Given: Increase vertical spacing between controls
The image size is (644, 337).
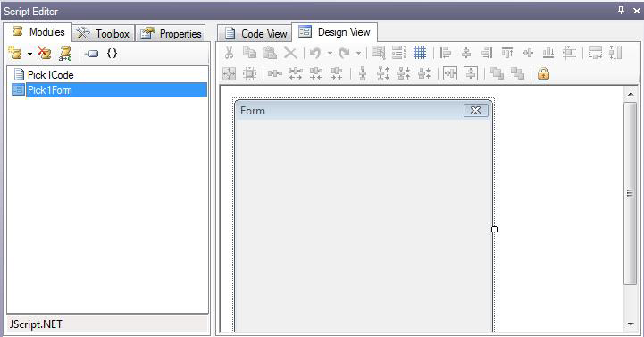Looking at the screenshot, I should (383, 74).
